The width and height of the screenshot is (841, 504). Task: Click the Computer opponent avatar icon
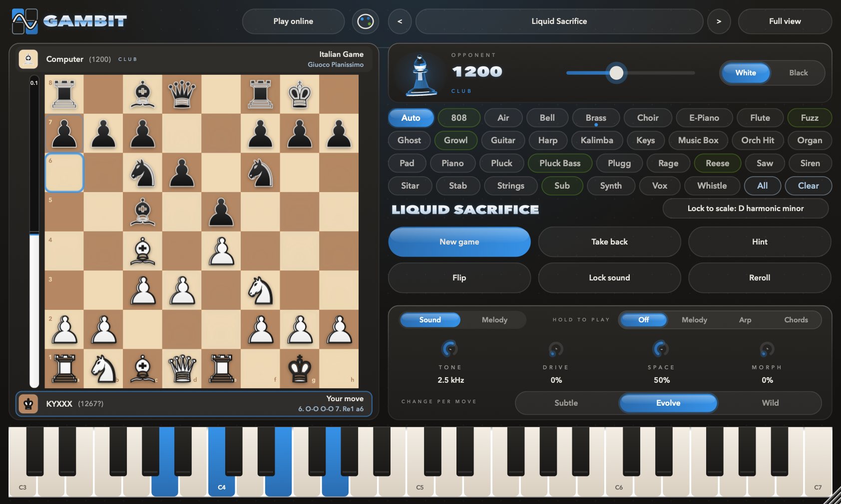[28, 59]
